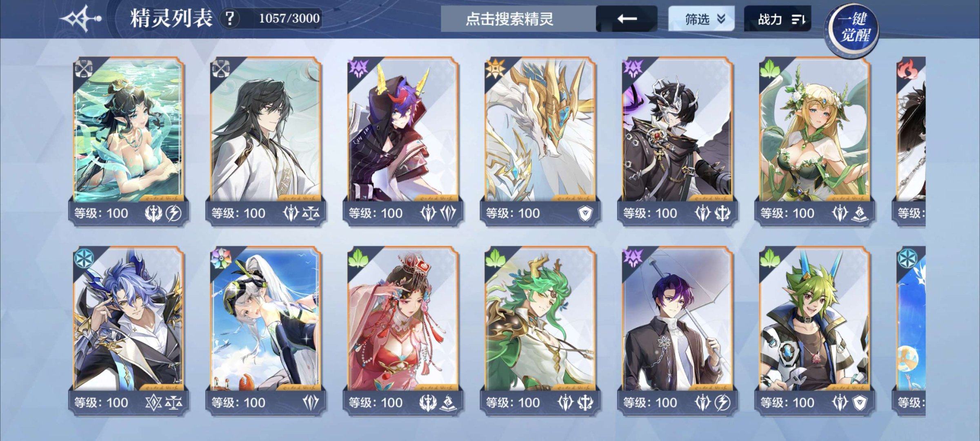This screenshot has height=441, width=980.
Task: Click the purple element icon on hooded horned card
Action: pyautogui.click(x=358, y=68)
